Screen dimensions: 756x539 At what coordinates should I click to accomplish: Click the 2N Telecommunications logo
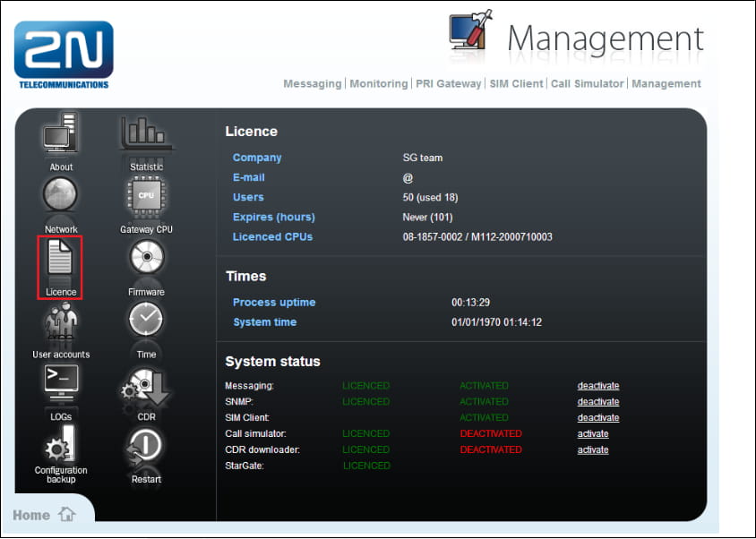click(64, 55)
